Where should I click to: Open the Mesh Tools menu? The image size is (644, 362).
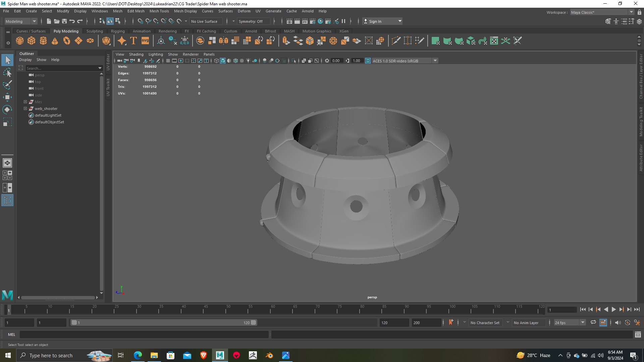pos(159,11)
